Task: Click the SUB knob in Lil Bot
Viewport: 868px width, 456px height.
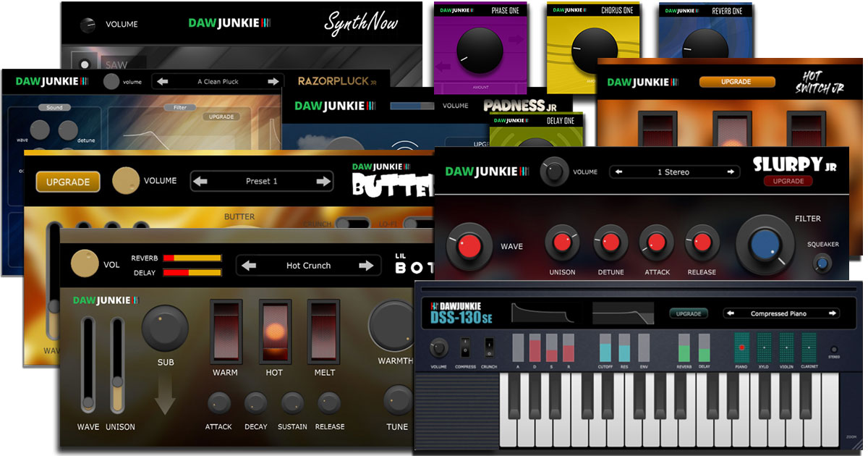Action: pyautogui.click(x=165, y=328)
